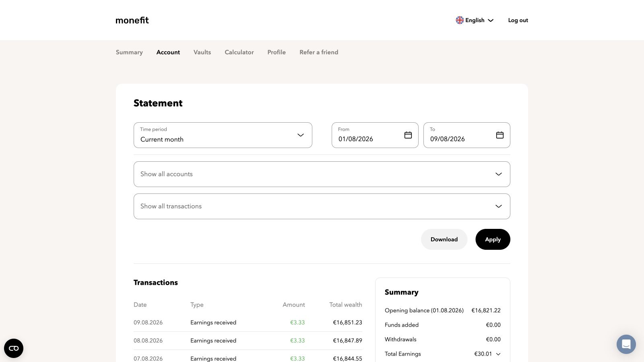
Task: Click €3.33 amount in 08.08.2026 row
Action: tap(297, 341)
